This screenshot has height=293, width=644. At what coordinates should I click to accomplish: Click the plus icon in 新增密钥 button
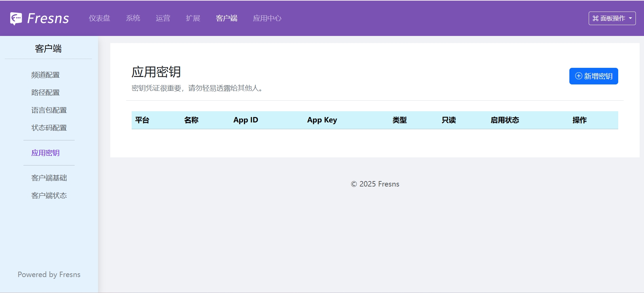[x=579, y=76]
